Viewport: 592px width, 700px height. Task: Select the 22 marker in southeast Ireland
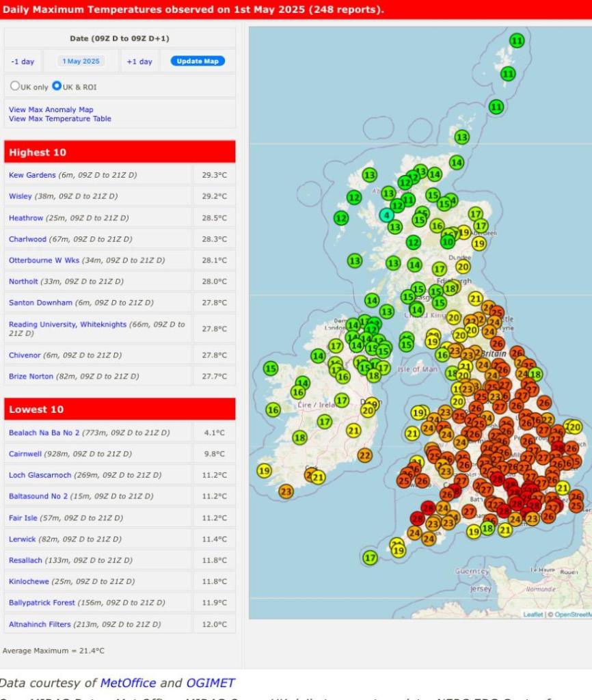point(364,455)
